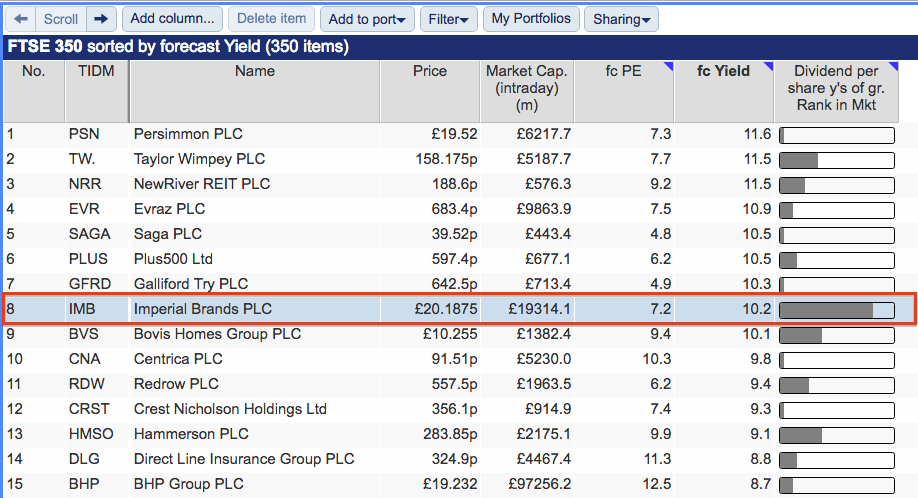
Task: Click blue corner marker on Dividend header
Action: 894,66
